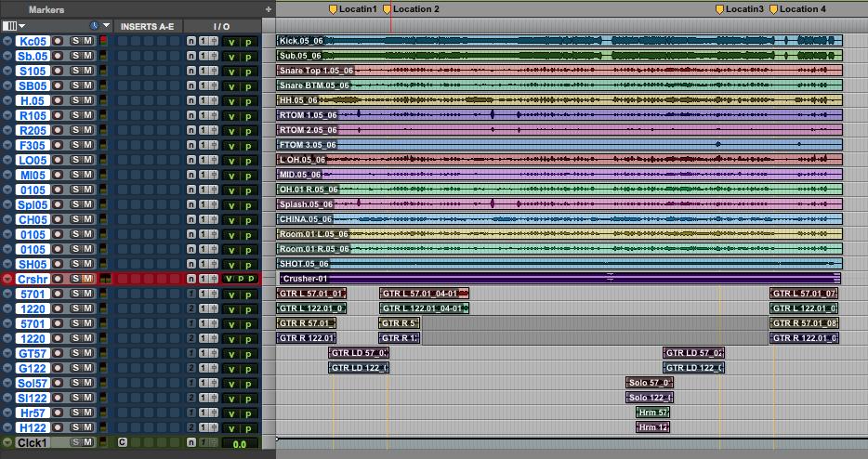This screenshot has width=868, height=459.
Task: Open the input selector 2 on the G122 track
Action: [x=191, y=368]
